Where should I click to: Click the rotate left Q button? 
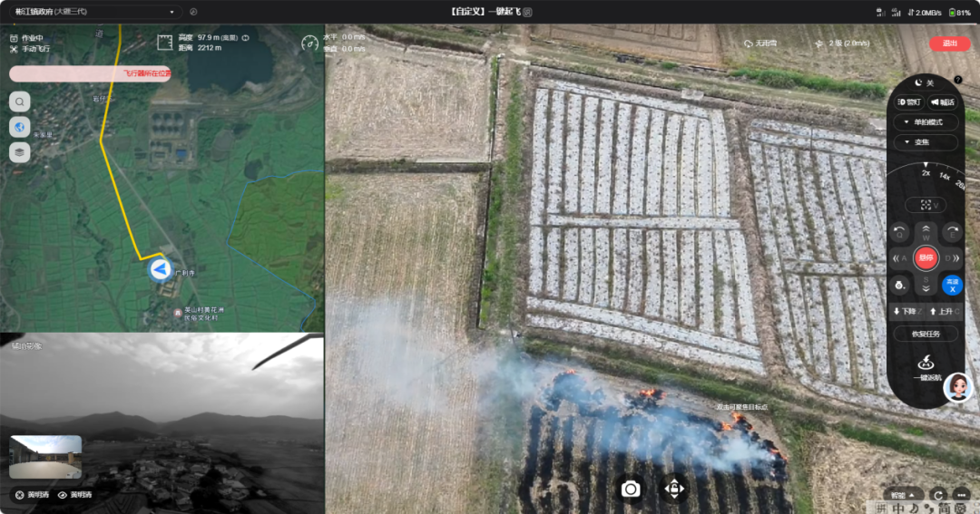899,232
